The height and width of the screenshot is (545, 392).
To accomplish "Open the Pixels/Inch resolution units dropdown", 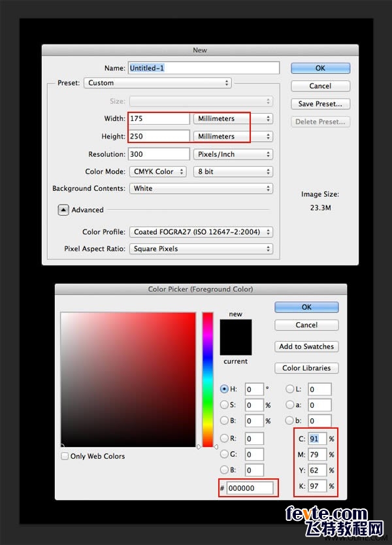I will click(x=233, y=154).
